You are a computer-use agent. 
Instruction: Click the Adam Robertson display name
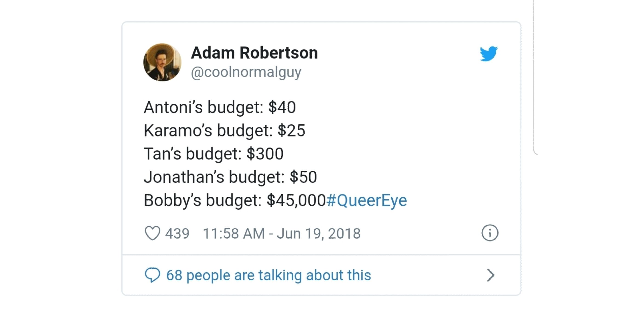[255, 52]
